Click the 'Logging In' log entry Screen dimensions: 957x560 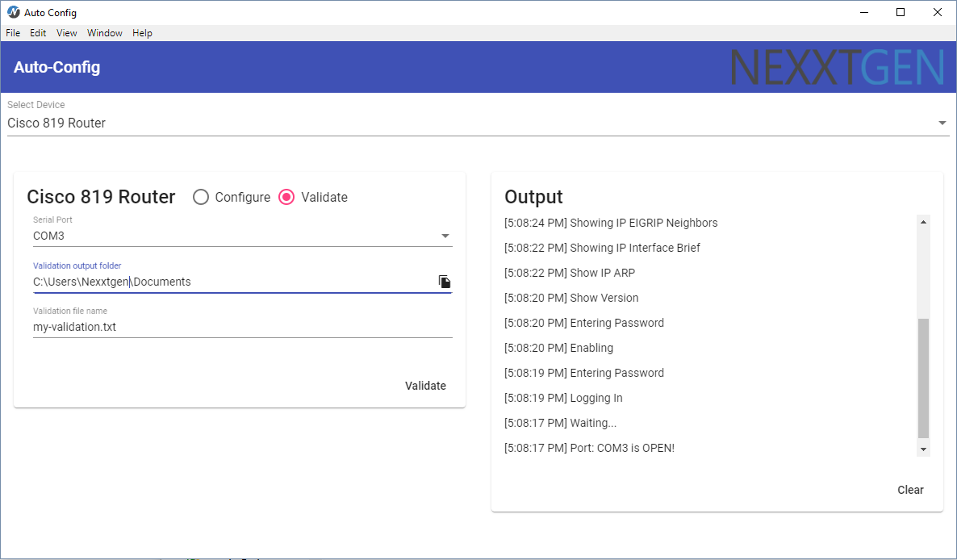click(x=563, y=398)
